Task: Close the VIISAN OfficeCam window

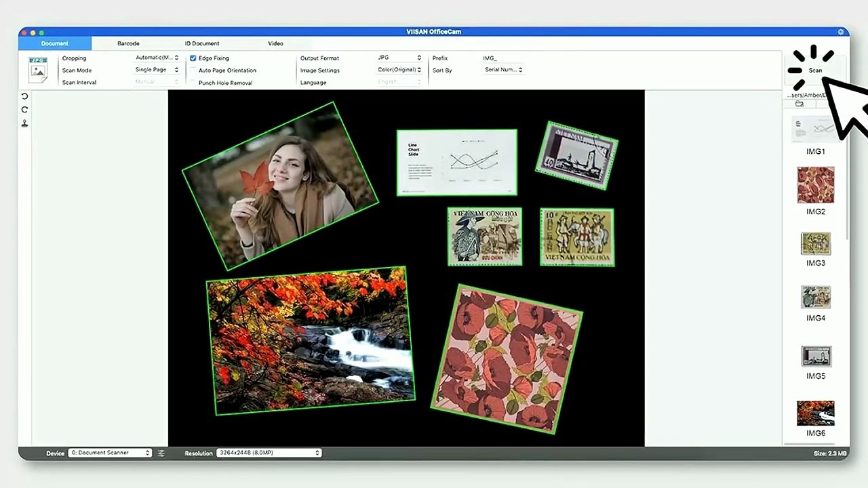Action: point(24,33)
